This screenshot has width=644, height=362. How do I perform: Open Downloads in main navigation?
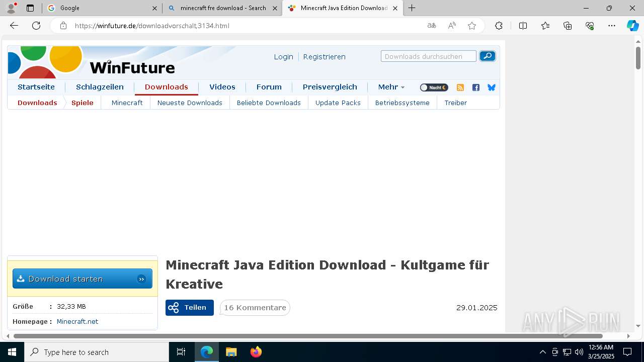[x=166, y=87]
